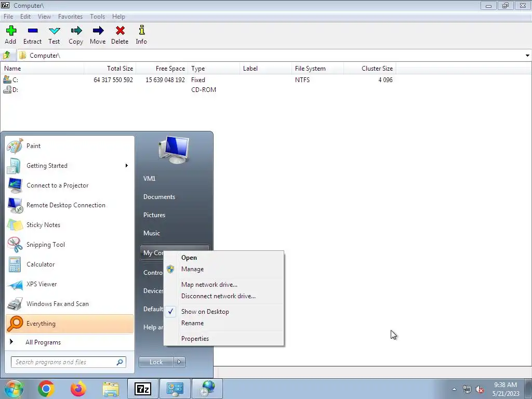
Task: Click the green Add plus icon
Action: [x=11, y=31]
